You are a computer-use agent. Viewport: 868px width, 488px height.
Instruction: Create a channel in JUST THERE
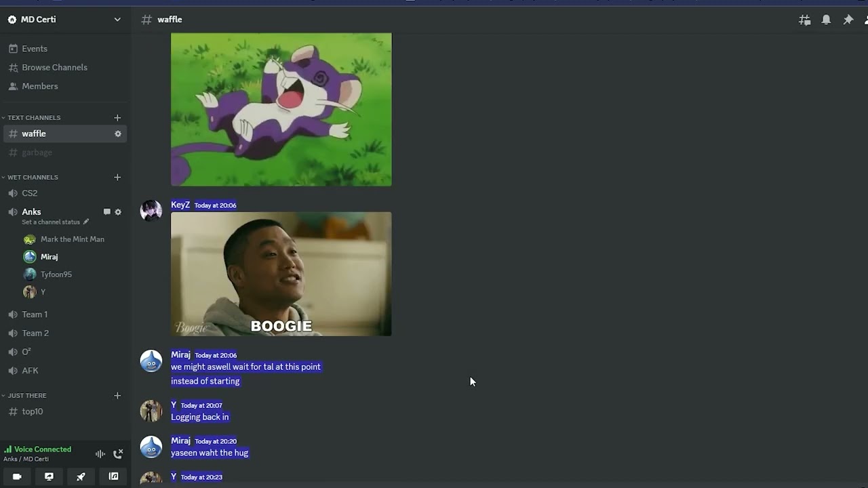[x=117, y=396]
